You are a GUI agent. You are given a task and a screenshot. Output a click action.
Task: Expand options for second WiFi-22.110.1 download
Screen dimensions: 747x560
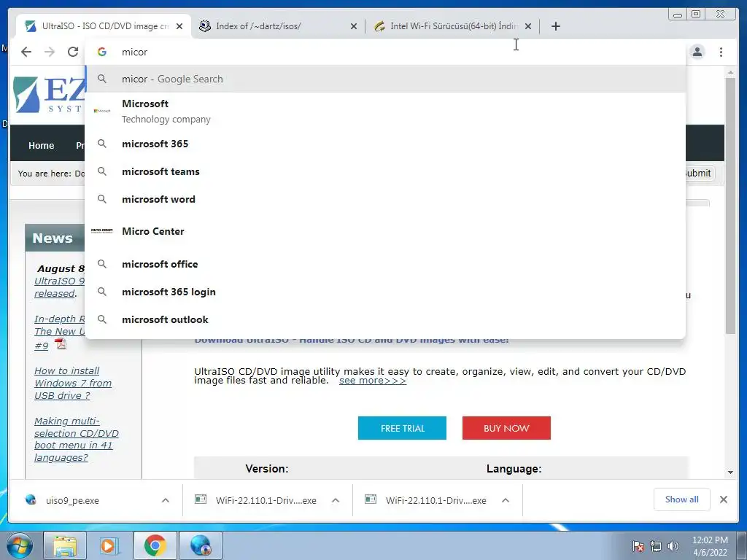[506, 500]
